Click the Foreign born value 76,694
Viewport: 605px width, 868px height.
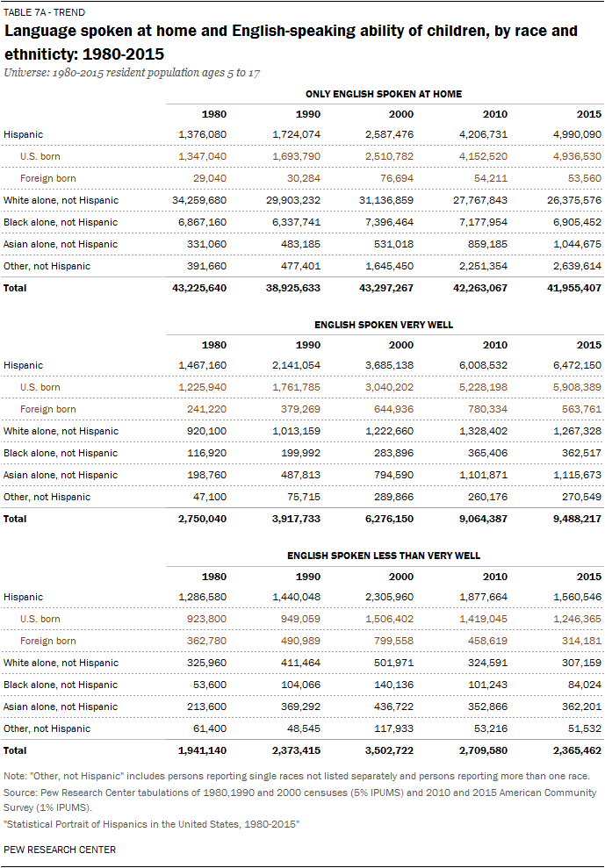[394, 178]
